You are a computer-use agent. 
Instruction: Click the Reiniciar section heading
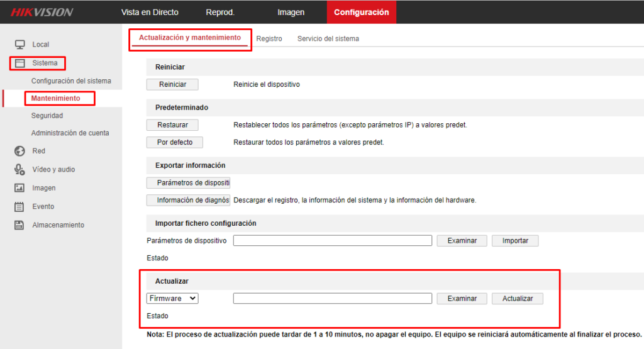coord(170,67)
